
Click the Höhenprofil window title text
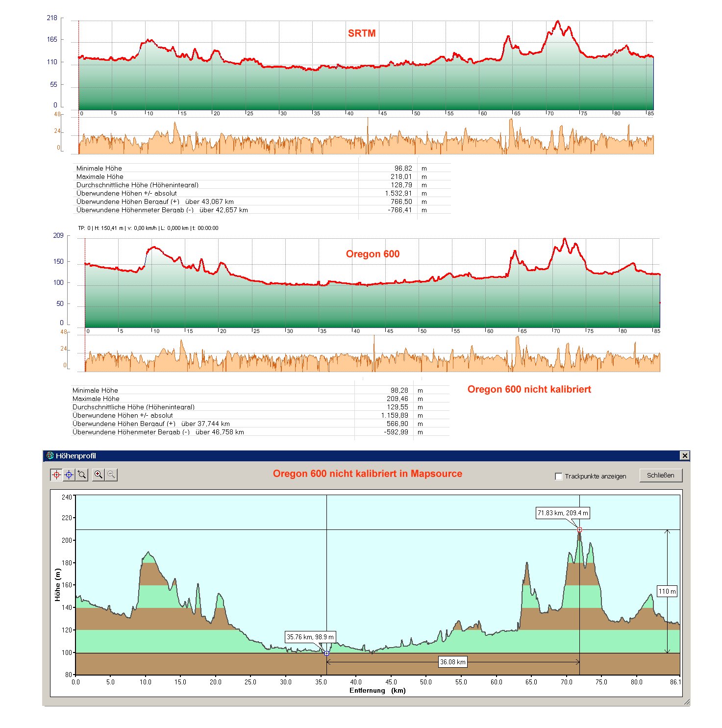pos(75,455)
